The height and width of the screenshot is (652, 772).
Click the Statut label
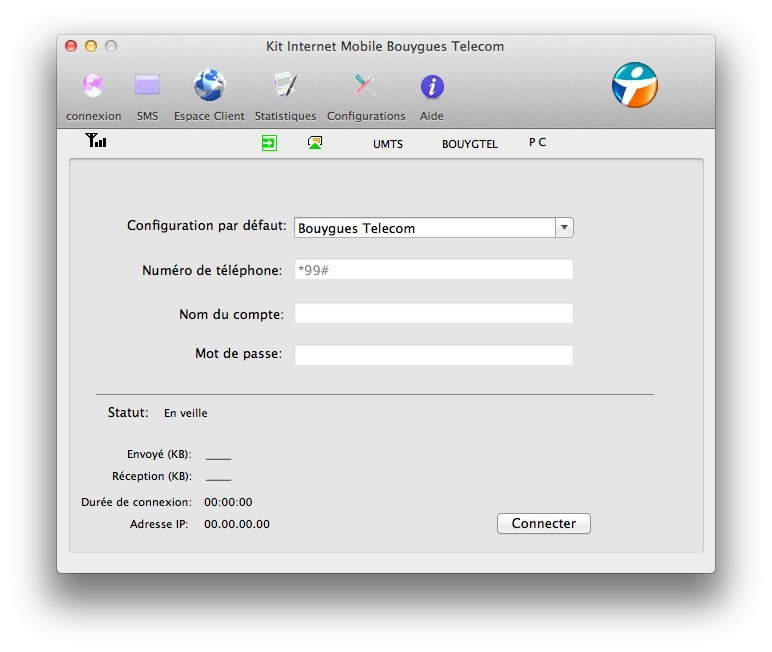[x=128, y=413]
